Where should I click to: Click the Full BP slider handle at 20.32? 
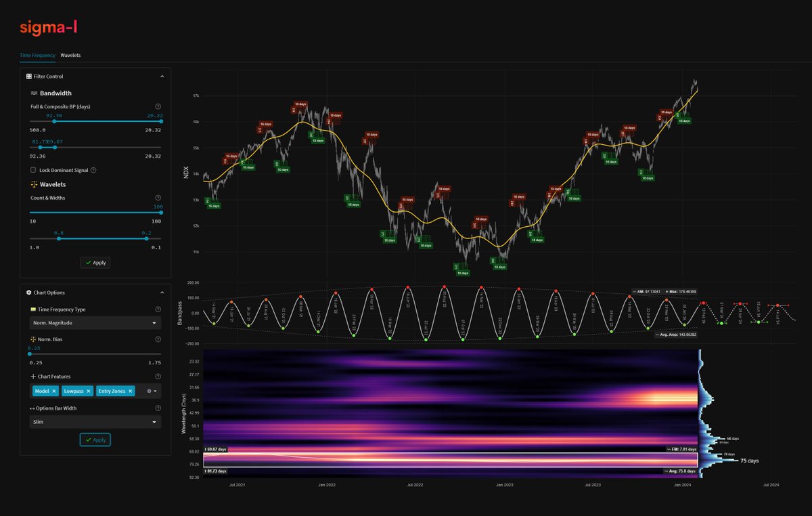160,122
